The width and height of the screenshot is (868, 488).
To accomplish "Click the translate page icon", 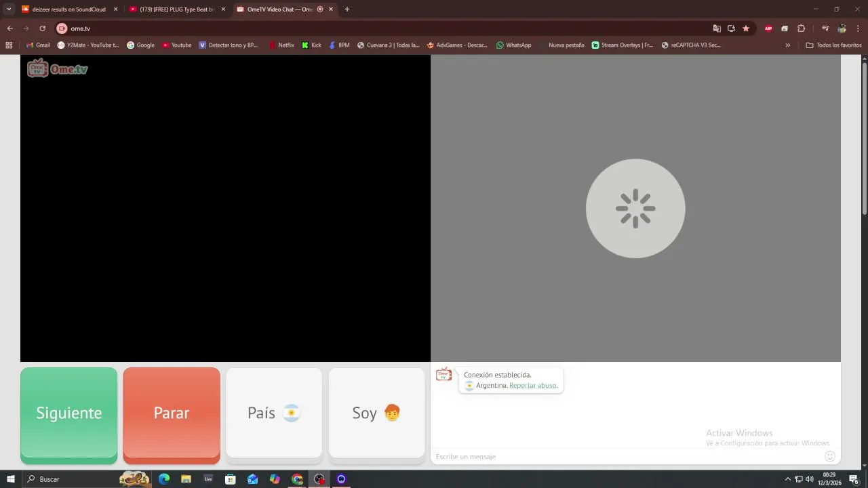I will (717, 28).
